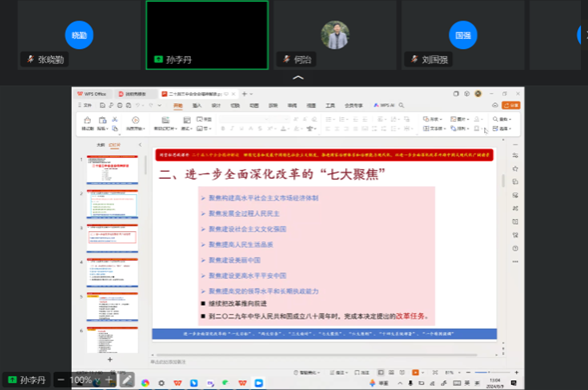Viewport: 588px width, 390px height.
Task: Click the colorful browser icon in taskbar
Action: pyautogui.click(x=145, y=383)
